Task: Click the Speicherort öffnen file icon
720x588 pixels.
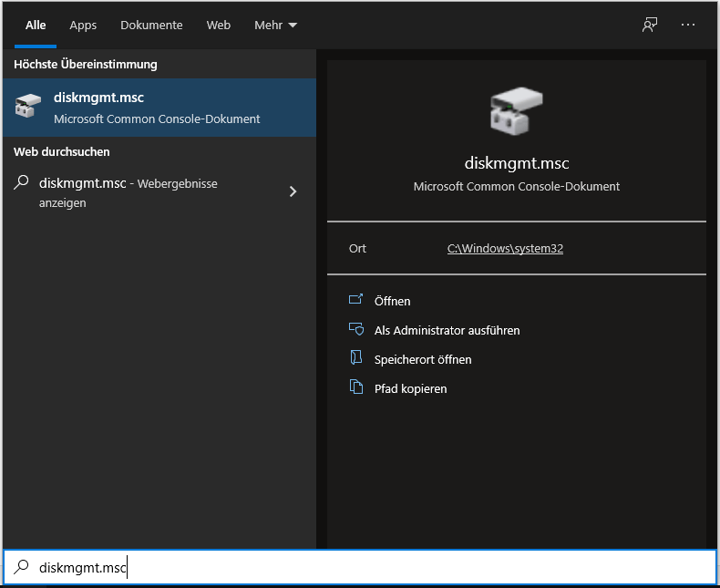Action: tap(356, 359)
